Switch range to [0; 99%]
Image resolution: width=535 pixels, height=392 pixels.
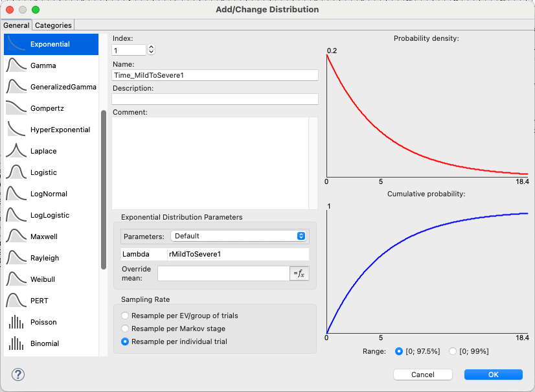click(x=453, y=351)
